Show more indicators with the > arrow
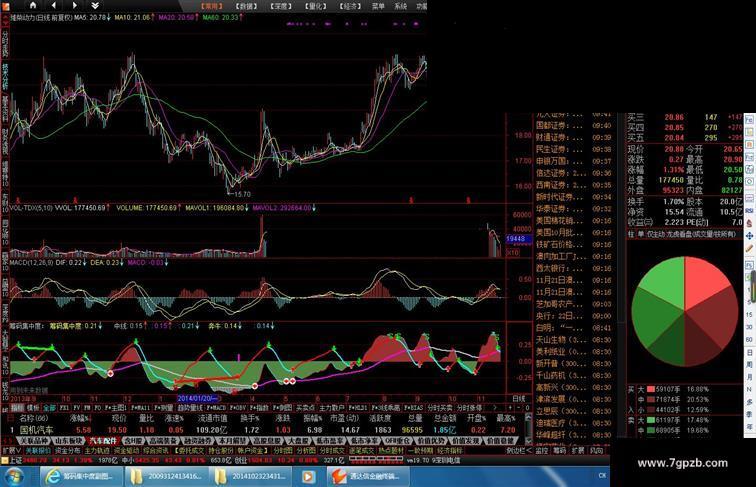 494,408
